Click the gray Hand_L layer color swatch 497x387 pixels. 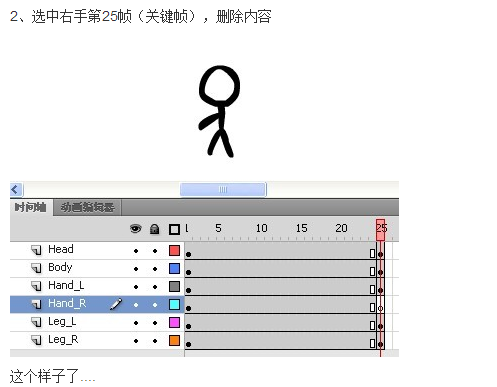[174, 286]
